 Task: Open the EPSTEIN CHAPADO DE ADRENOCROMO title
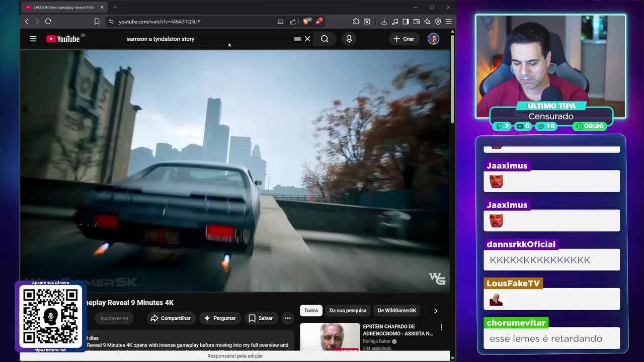[398, 330]
